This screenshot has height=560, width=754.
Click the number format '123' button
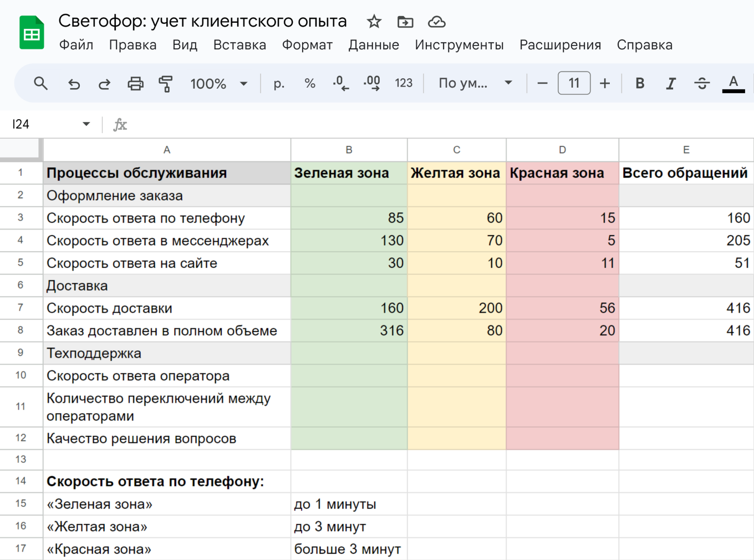pyautogui.click(x=404, y=83)
